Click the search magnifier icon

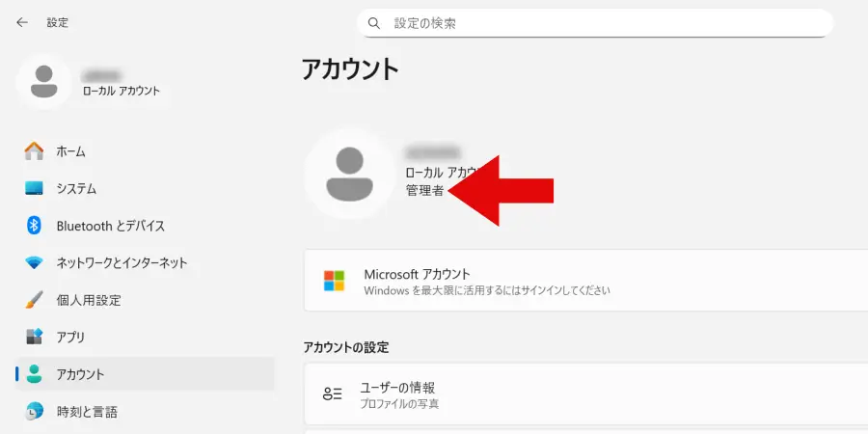pyautogui.click(x=374, y=23)
